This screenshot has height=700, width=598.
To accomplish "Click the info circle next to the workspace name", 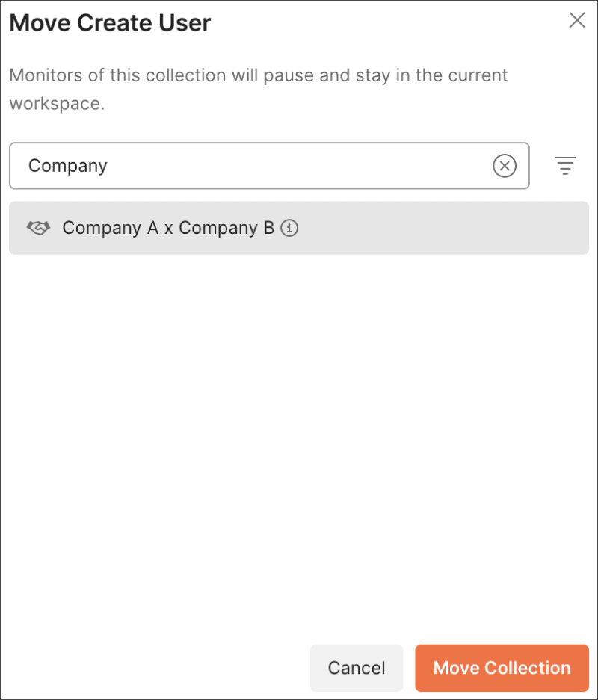I will (x=290, y=229).
